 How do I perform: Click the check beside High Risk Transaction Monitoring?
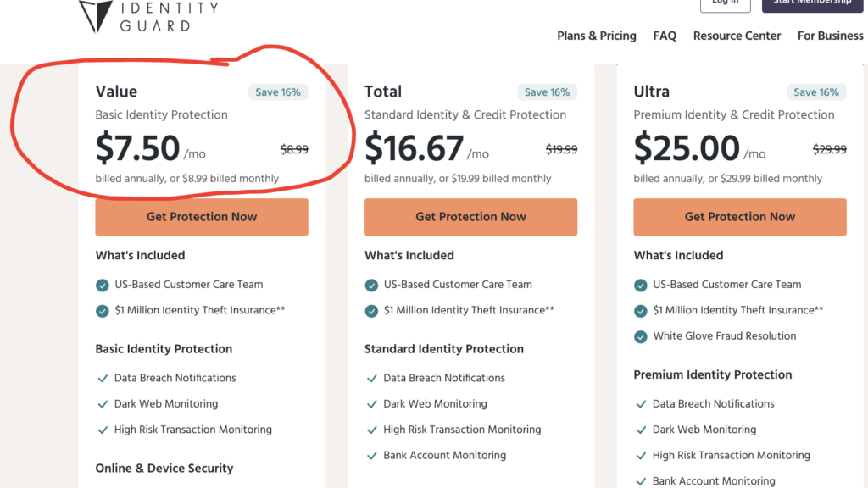tap(102, 430)
